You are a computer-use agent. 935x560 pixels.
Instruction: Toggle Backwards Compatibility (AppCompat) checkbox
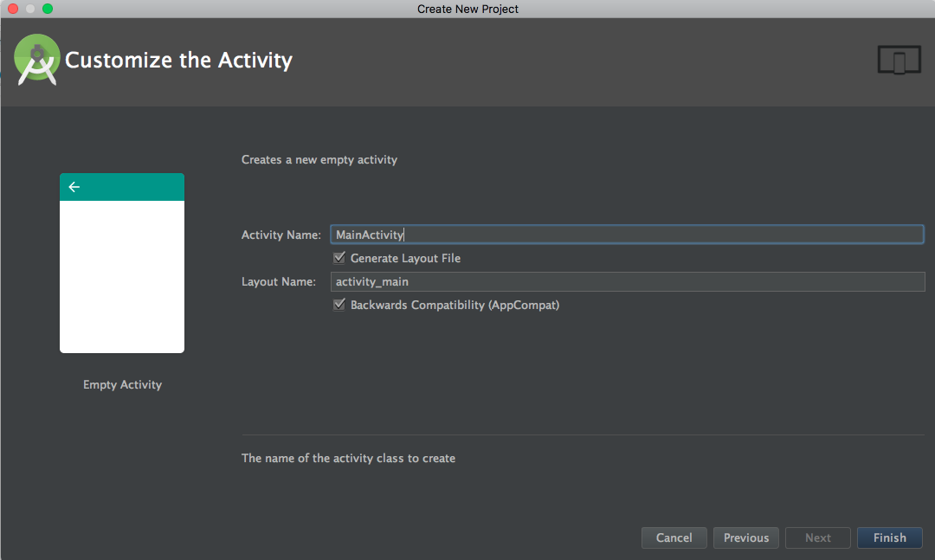coord(339,305)
